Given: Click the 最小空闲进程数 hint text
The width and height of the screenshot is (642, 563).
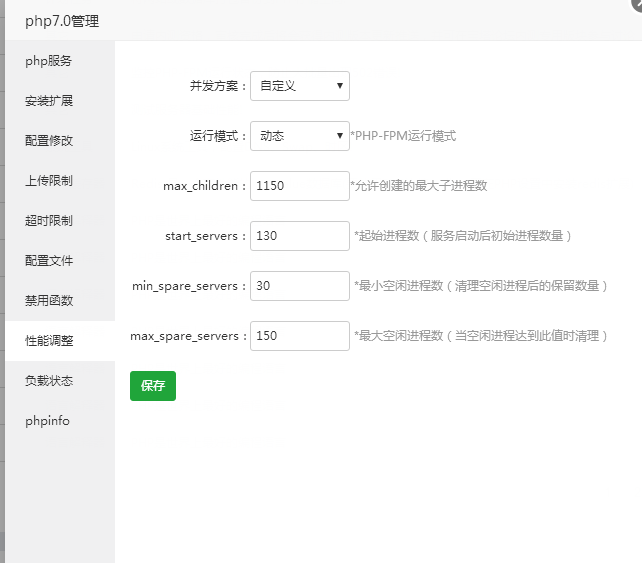Looking at the screenshot, I should (481, 286).
